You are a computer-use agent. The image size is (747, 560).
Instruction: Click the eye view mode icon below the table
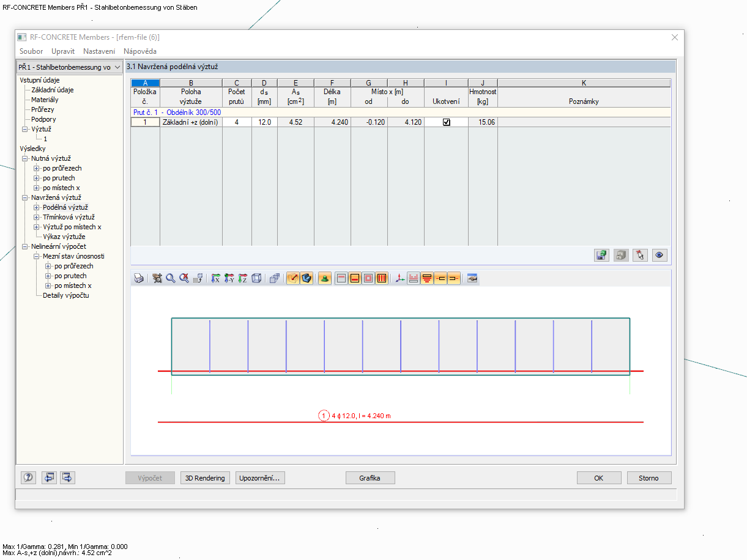click(660, 255)
